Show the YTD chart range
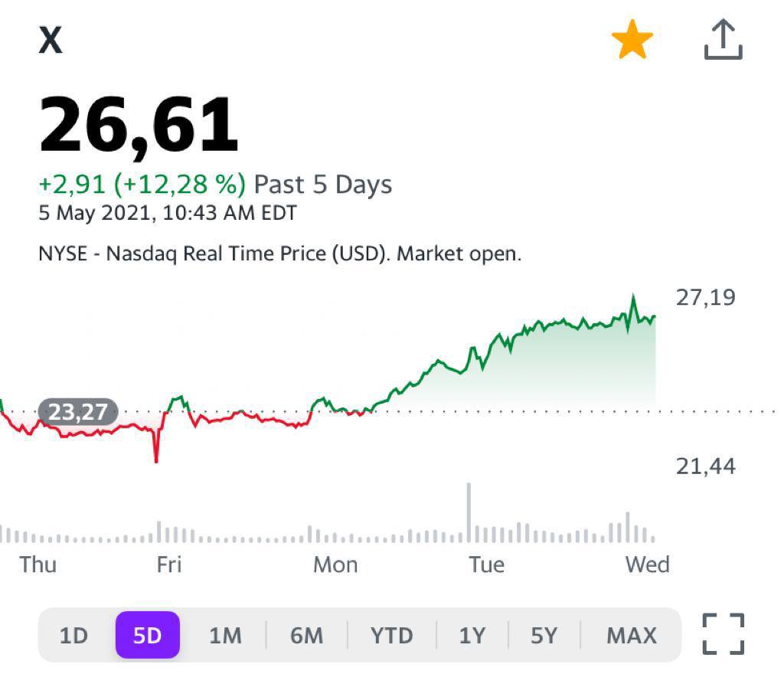This screenshot has width=784, height=687. [391, 635]
